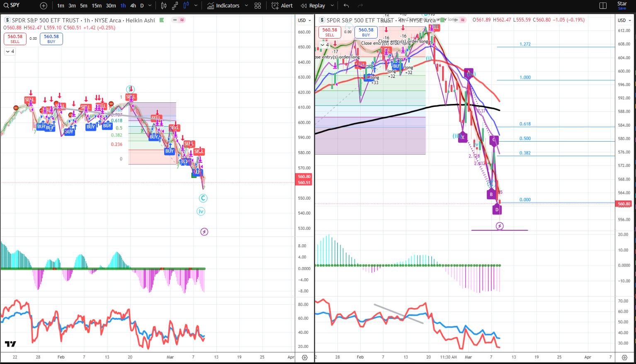Open the Indicators dialog
The image size is (636, 364).
[223, 6]
